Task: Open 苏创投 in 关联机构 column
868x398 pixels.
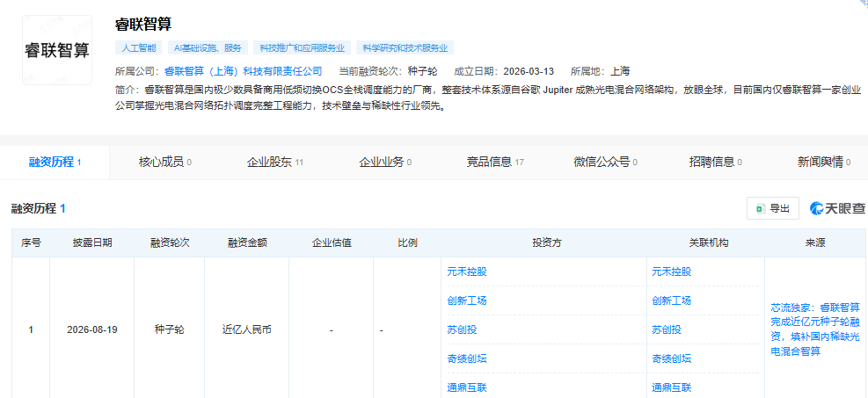Action: click(x=667, y=330)
